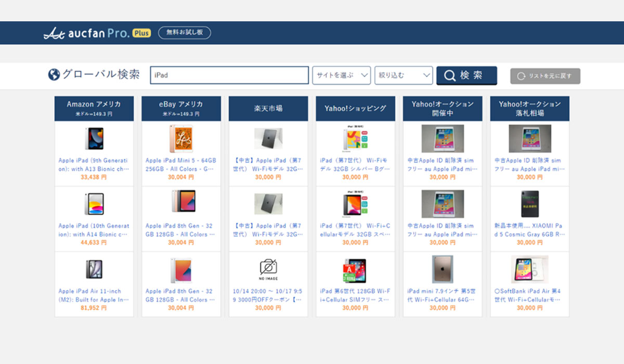The width and height of the screenshot is (624, 364).
Task: Open iPad（第7世代）Wi-Fiモデル 32GB シルバー link
Action: click(355, 165)
